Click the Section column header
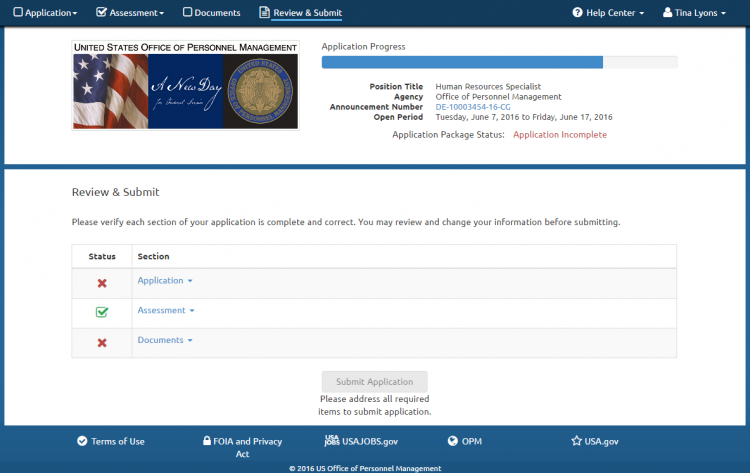Image resolution: width=750 pixels, height=473 pixels. click(153, 256)
